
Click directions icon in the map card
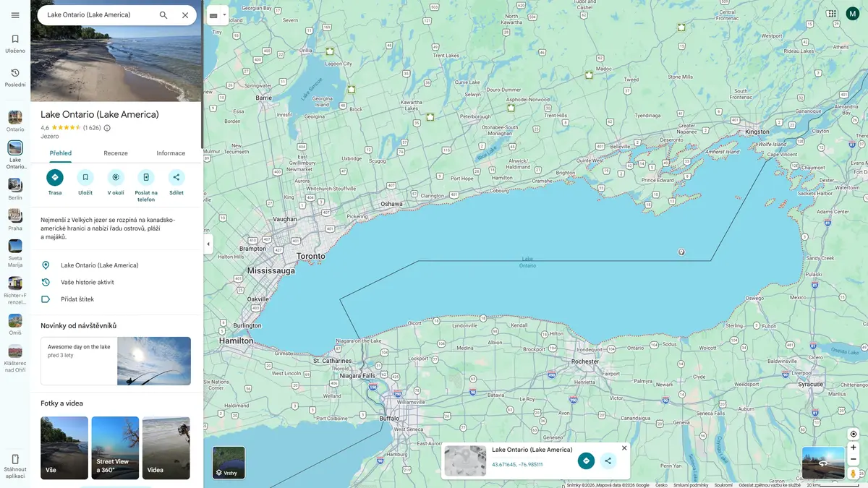click(x=586, y=461)
